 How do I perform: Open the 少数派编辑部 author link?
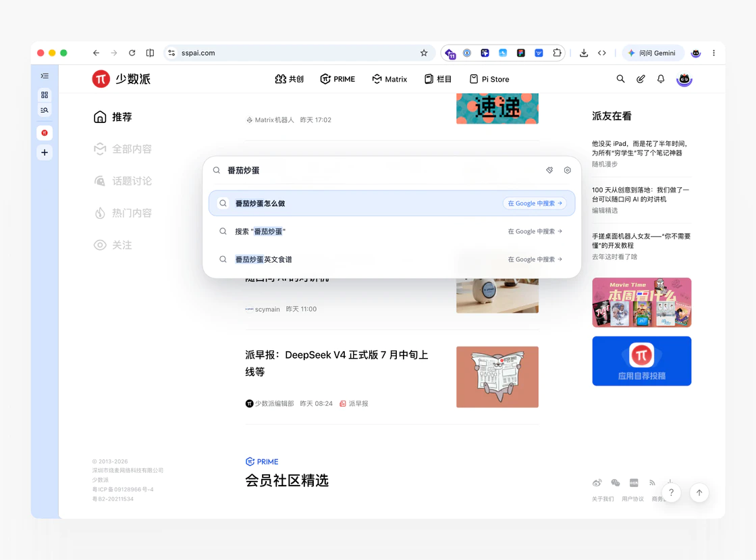pos(269,404)
